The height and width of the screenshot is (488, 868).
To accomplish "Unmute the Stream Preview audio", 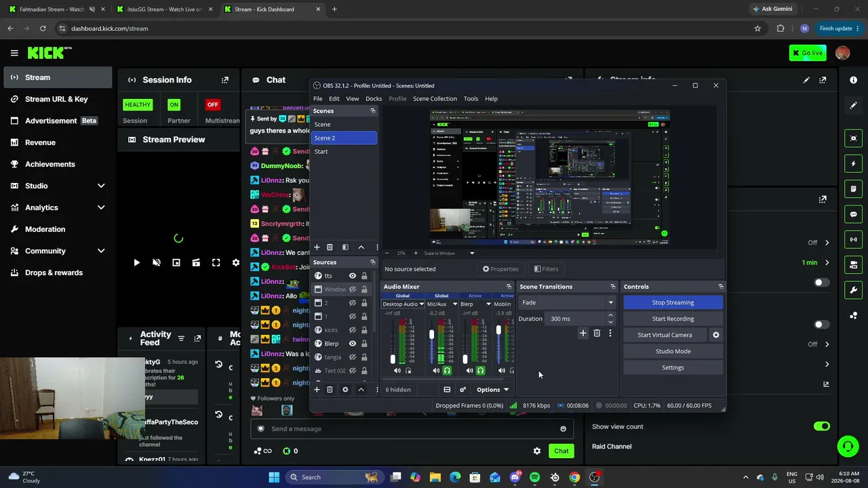I will click(x=156, y=263).
